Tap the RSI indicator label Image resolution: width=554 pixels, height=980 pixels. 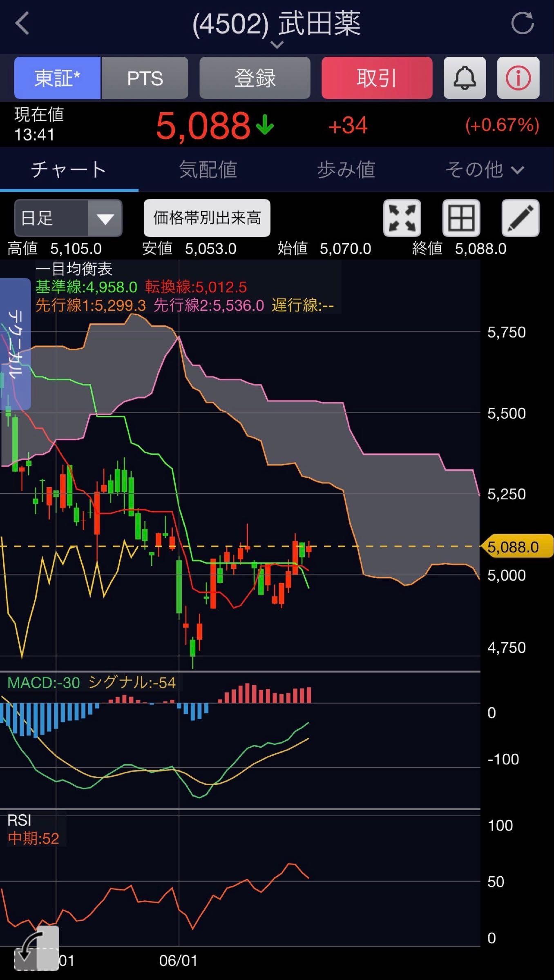[x=19, y=821]
